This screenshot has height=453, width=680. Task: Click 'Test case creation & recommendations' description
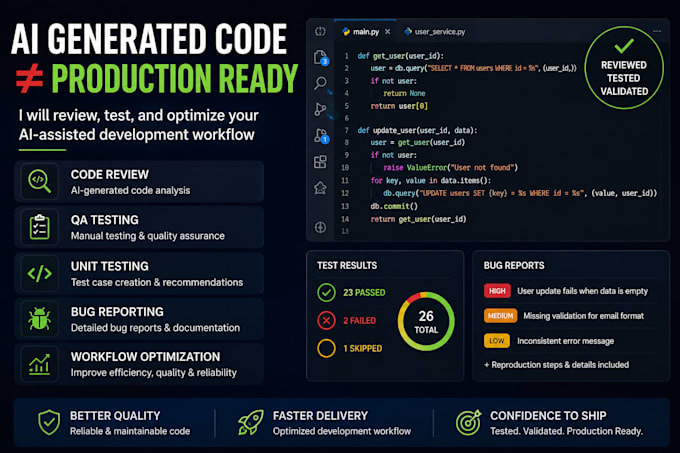click(x=157, y=282)
